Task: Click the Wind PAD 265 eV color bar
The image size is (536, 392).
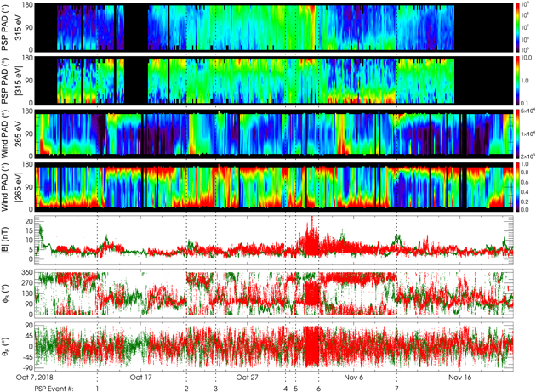Action: pyautogui.click(x=518, y=134)
